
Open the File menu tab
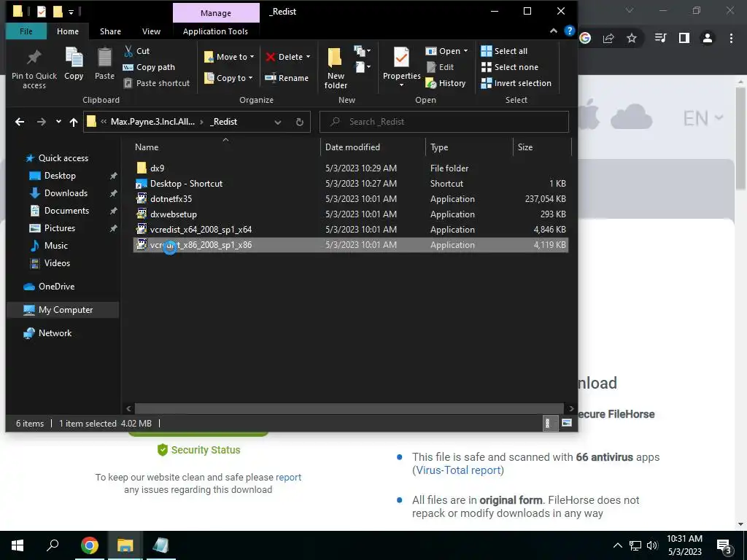[26, 31]
